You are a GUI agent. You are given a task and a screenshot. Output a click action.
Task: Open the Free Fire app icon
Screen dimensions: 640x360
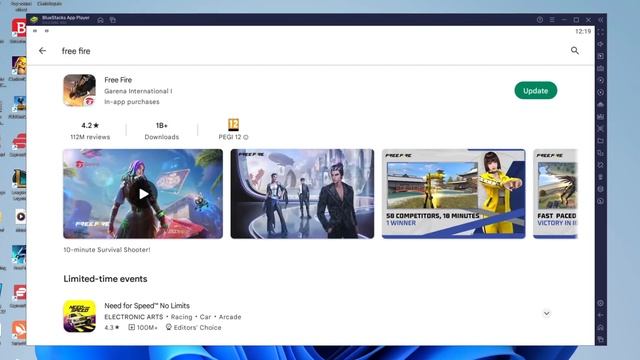point(80,90)
